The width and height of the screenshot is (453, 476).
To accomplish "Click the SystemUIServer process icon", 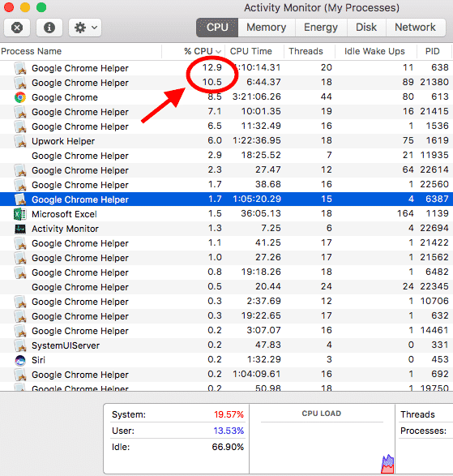I will 20,345.
